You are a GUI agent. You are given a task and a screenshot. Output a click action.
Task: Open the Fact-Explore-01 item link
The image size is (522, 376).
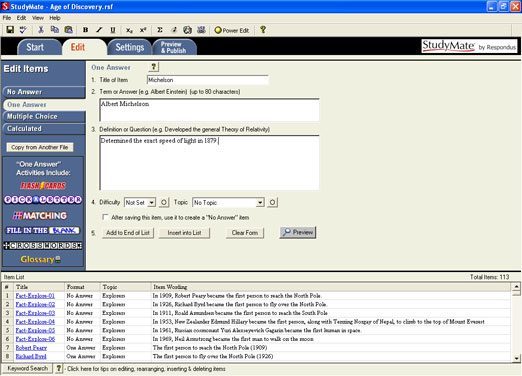coord(35,296)
